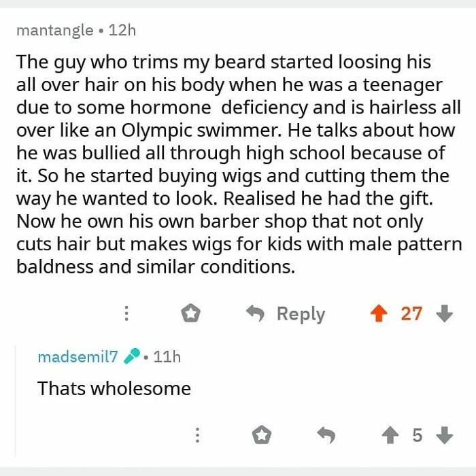Image resolution: width=476 pixels, height=476 pixels.
Task: Click the reply vote score 5
Action: click(418, 435)
